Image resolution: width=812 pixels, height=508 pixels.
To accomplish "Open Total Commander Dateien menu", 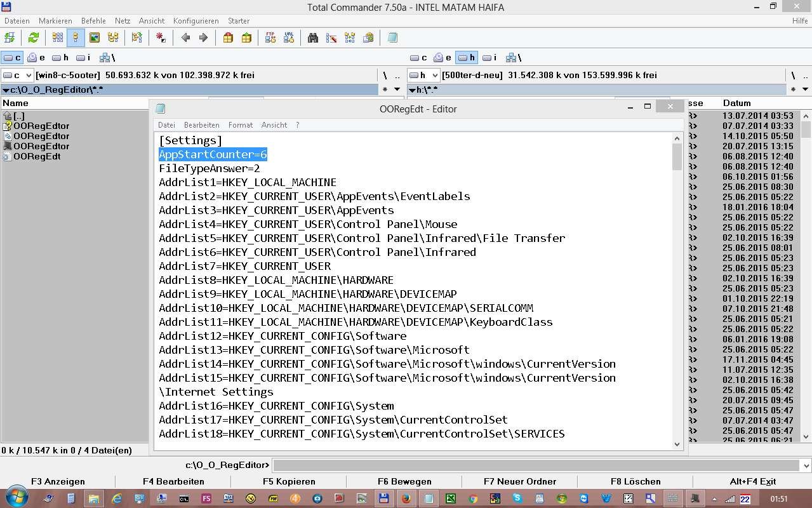I will coord(17,21).
